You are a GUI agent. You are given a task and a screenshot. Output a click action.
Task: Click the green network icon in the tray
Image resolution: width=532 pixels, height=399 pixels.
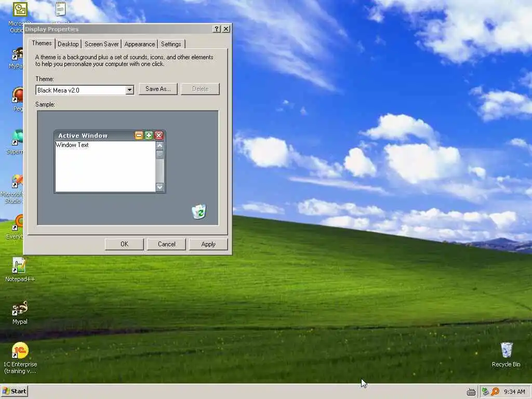coord(486,392)
